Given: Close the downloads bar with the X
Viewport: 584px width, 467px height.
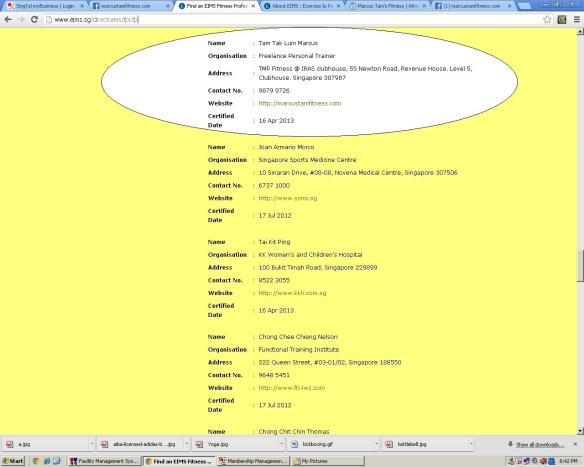Looking at the screenshot, I should click(575, 444).
